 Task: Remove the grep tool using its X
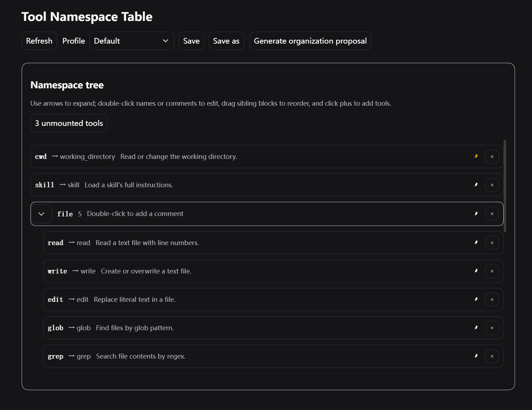click(492, 356)
